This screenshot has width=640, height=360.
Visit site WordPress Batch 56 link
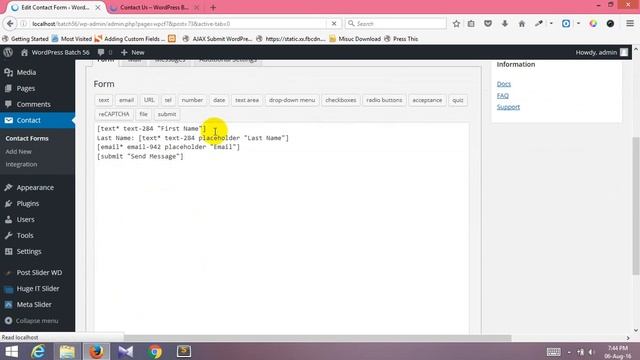(x=55, y=52)
